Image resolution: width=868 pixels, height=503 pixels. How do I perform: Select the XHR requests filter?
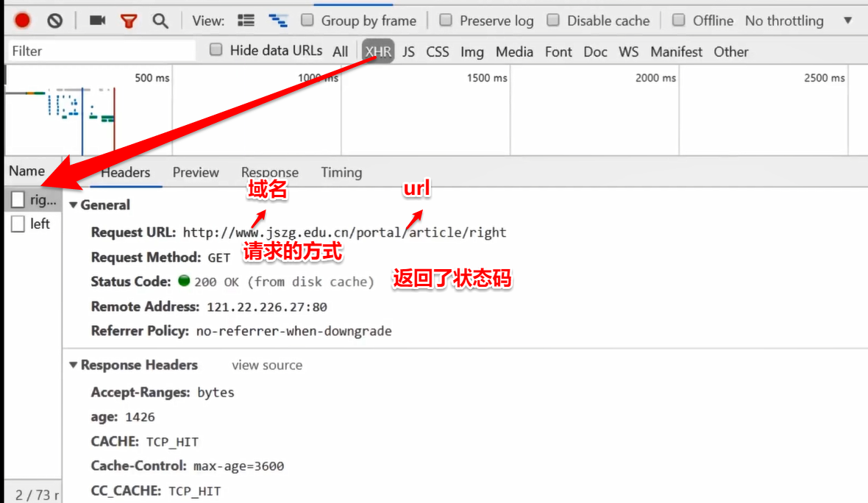point(377,51)
